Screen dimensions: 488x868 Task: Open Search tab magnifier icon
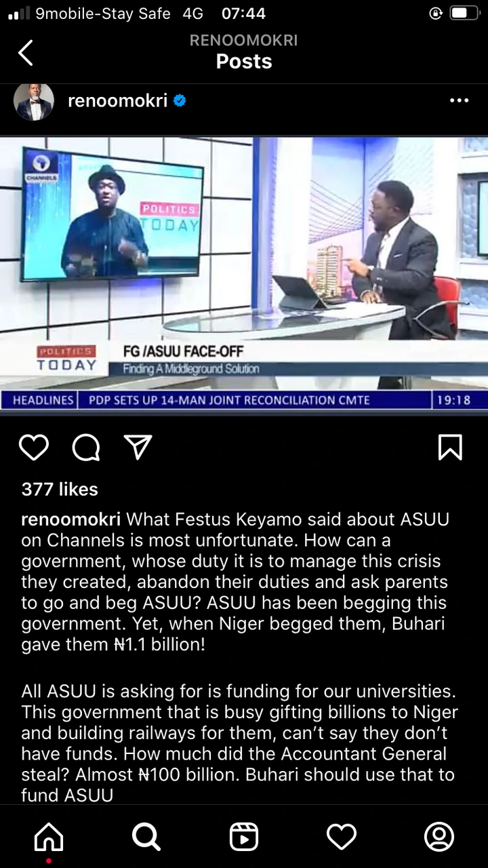click(146, 837)
